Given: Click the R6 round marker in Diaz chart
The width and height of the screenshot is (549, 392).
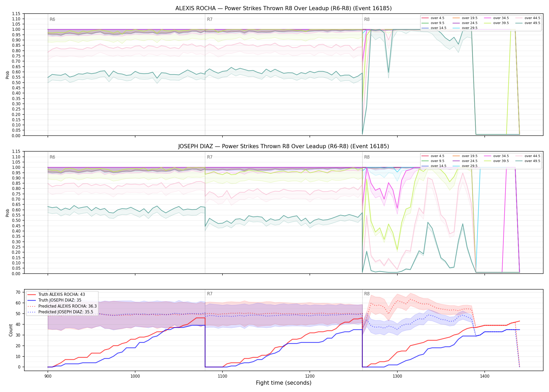Looking at the screenshot, I should 52,157.
